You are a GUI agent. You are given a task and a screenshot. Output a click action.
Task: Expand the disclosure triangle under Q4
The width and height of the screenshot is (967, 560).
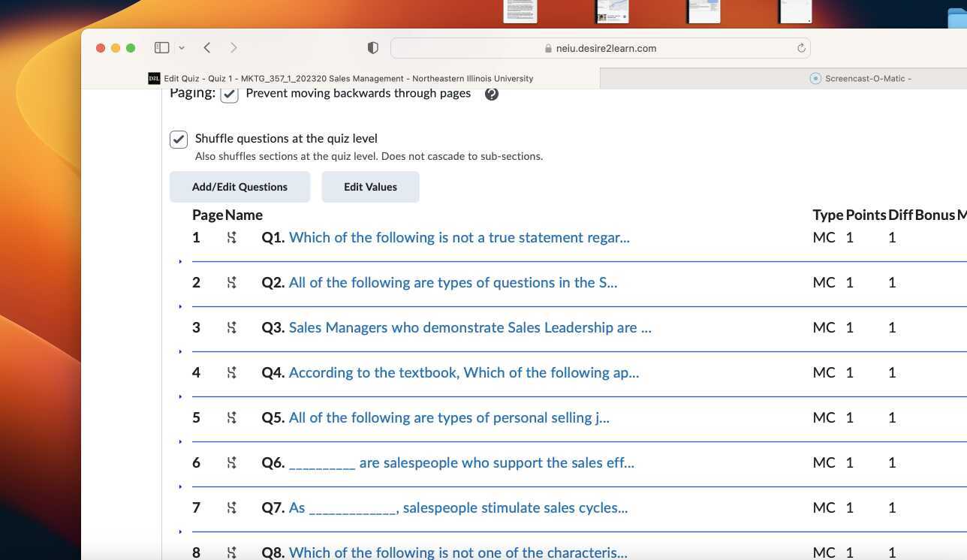pos(180,396)
